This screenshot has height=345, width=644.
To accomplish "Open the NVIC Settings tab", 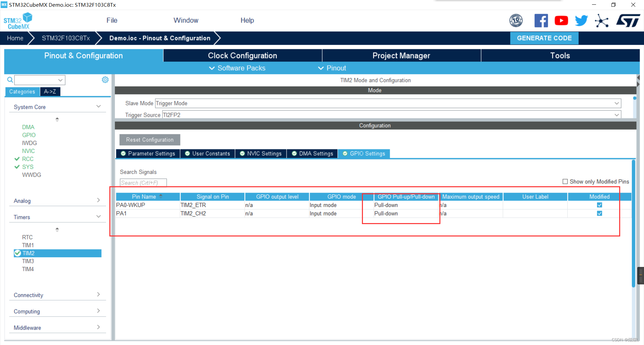I will click(x=261, y=153).
